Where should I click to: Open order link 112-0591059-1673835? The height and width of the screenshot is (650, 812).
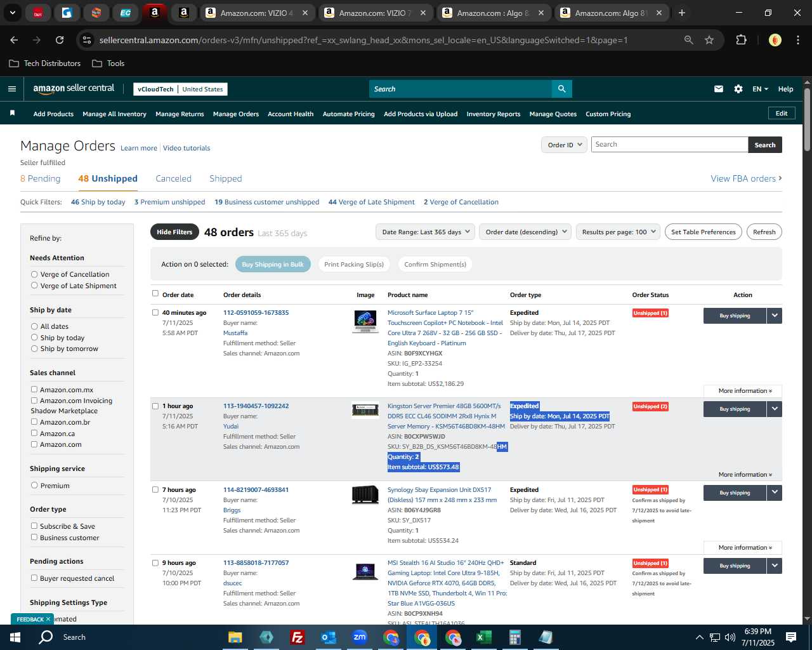(256, 313)
